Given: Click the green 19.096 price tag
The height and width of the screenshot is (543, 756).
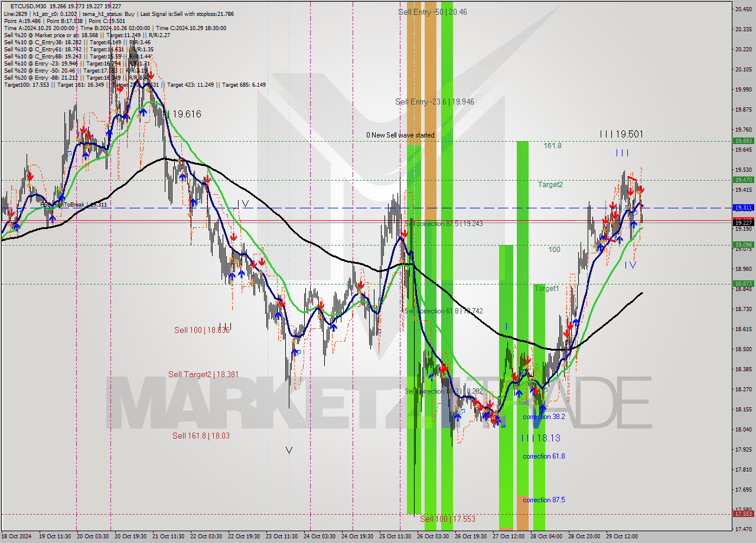Looking at the screenshot, I should click(x=743, y=245).
